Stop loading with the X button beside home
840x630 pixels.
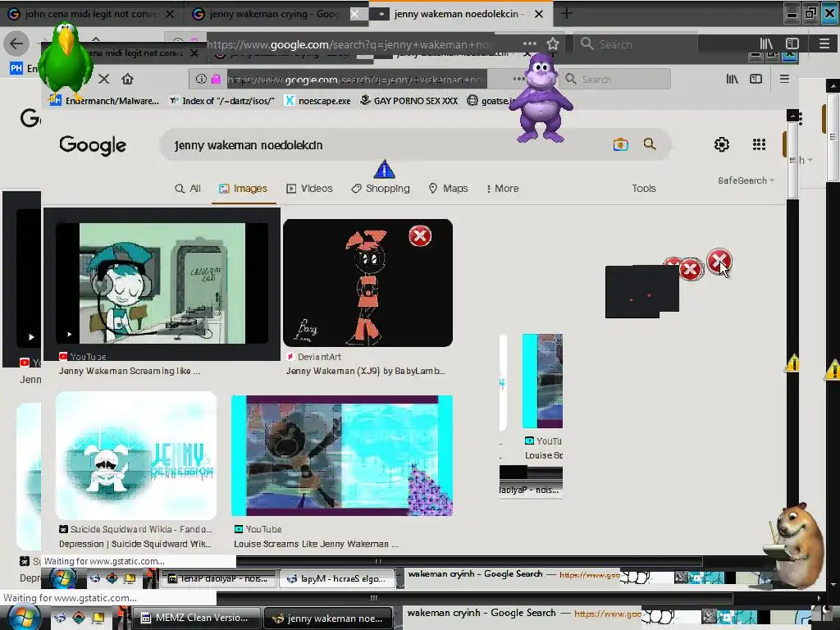[104, 79]
